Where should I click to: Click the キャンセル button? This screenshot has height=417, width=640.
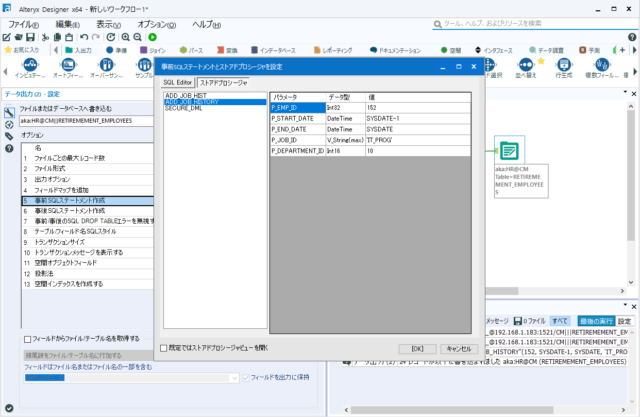click(457, 348)
